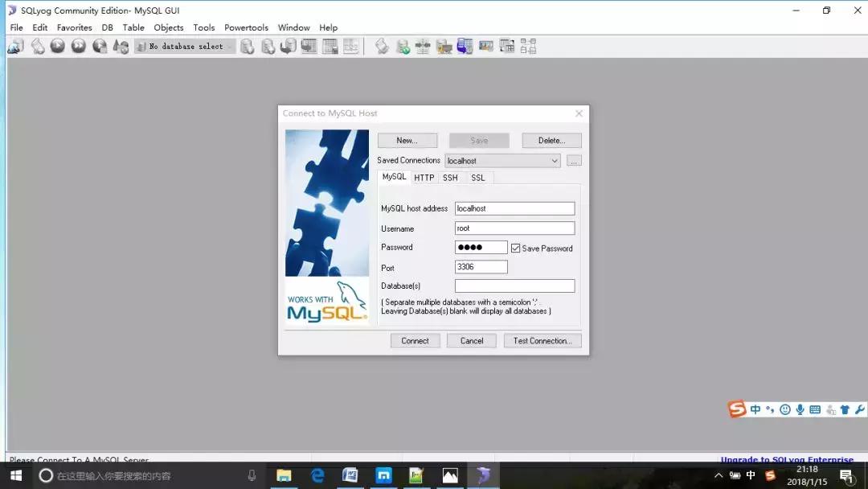Select the HTTP connection tab
The width and height of the screenshot is (868, 489).
[x=424, y=178]
